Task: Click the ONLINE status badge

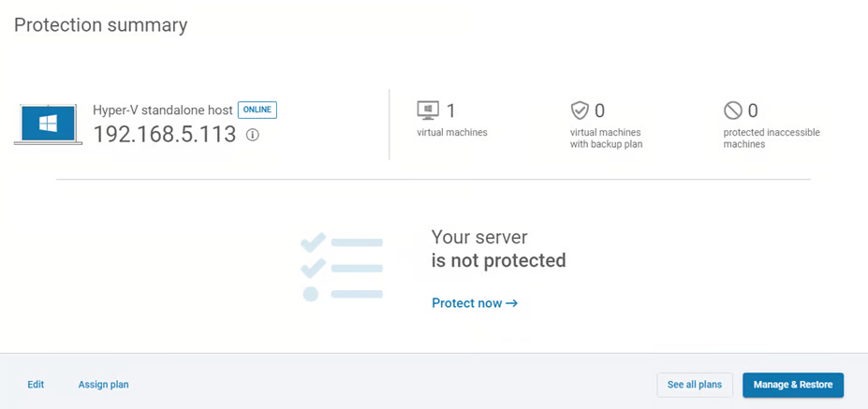Action: click(257, 110)
